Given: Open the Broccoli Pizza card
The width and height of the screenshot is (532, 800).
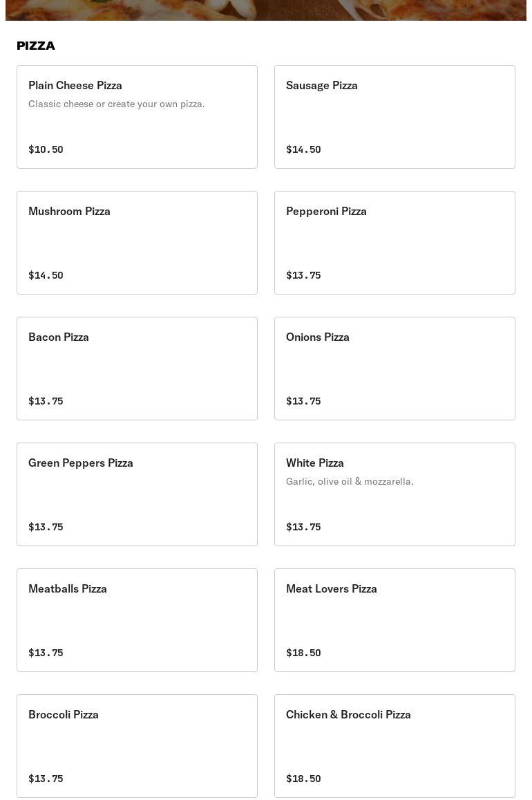Looking at the screenshot, I should pos(137,746).
